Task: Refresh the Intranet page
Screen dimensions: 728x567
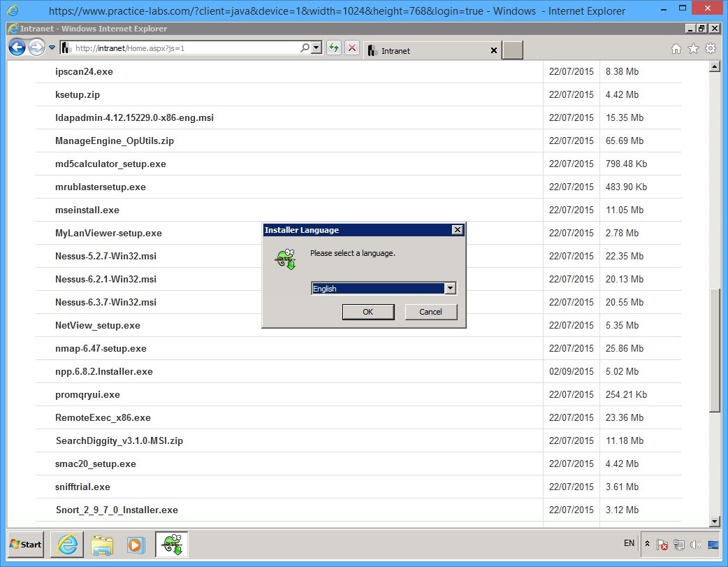Action: tap(334, 48)
